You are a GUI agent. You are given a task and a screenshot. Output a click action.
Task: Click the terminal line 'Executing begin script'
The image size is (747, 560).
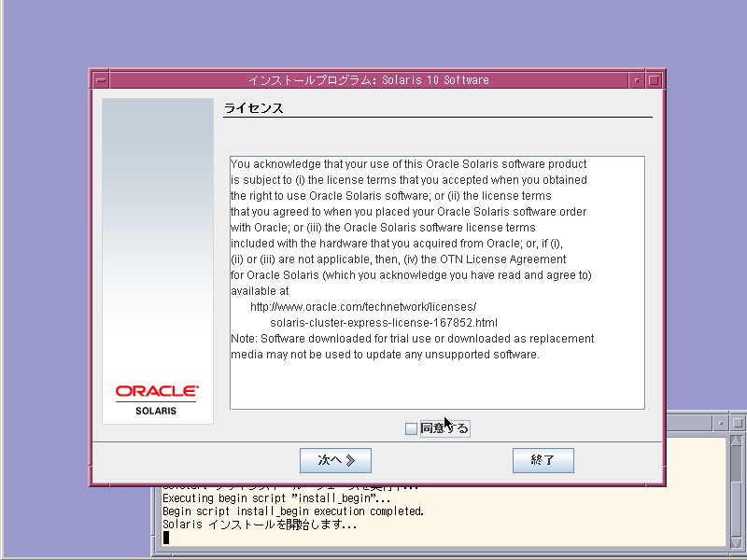coord(276,498)
